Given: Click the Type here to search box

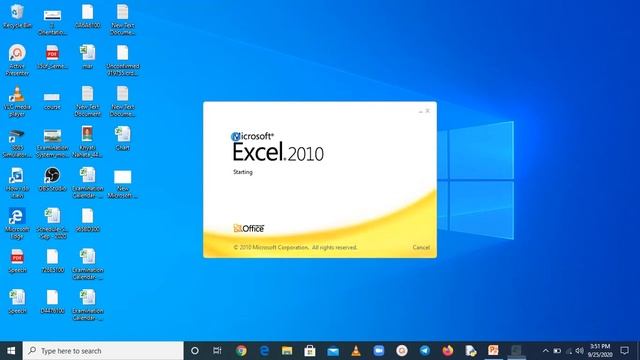Looking at the screenshot, I should (103, 351).
